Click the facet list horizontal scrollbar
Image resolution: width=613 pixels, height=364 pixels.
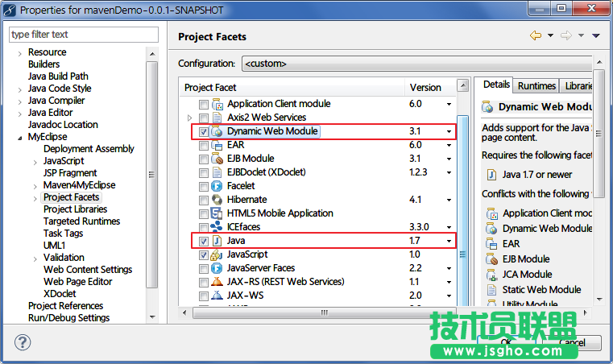322,312
